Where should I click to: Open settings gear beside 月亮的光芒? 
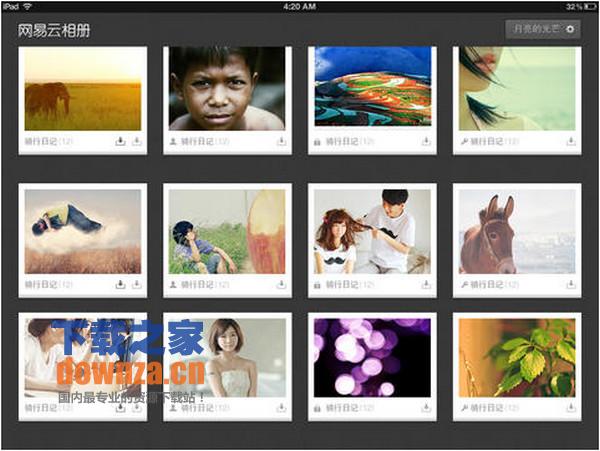(570, 29)
